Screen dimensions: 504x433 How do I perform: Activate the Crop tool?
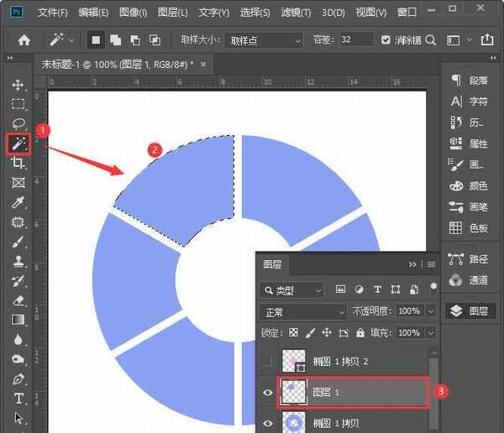(18, 164)
